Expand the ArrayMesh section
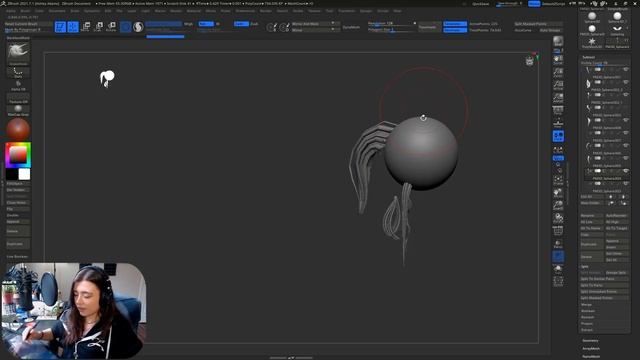This screenshot has height=360, width=640. [x=591, y=349]
